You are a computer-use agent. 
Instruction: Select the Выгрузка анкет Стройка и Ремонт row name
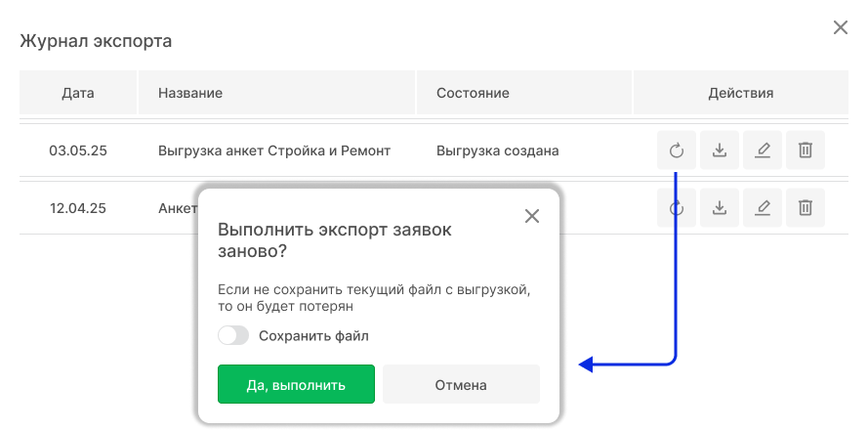point(273,150)
